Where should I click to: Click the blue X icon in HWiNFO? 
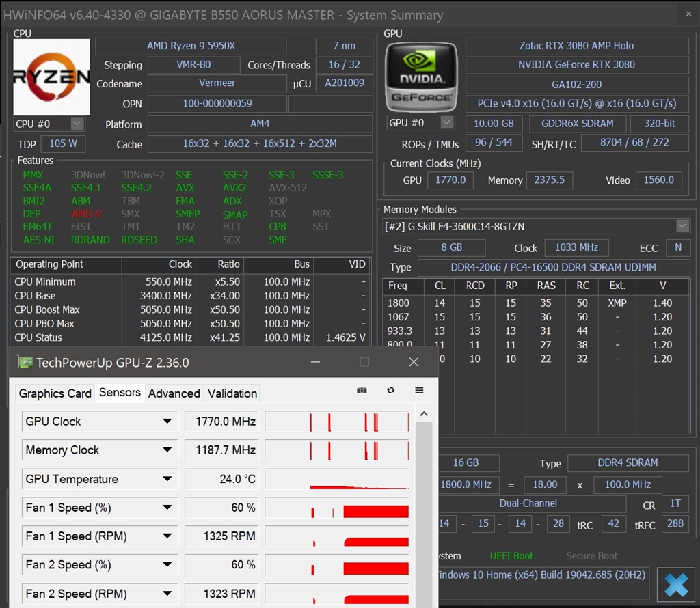[x=676, y=585]
